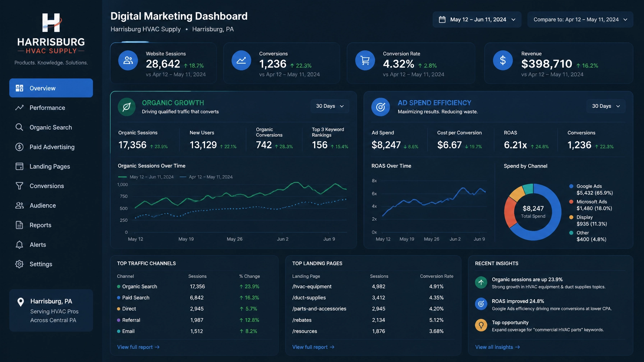Click View all insights link
644x362 pixels.
pyautogui.click(x=498, y=347)
